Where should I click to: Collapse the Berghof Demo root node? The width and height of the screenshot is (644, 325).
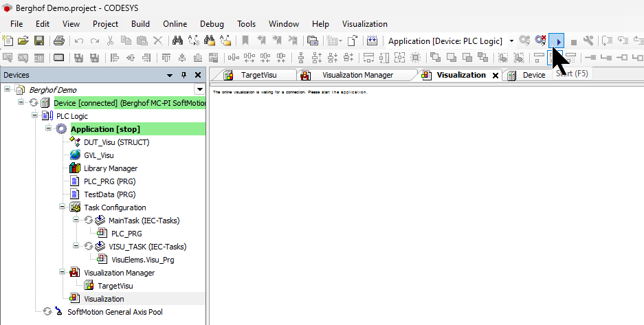tap(8, 89)
